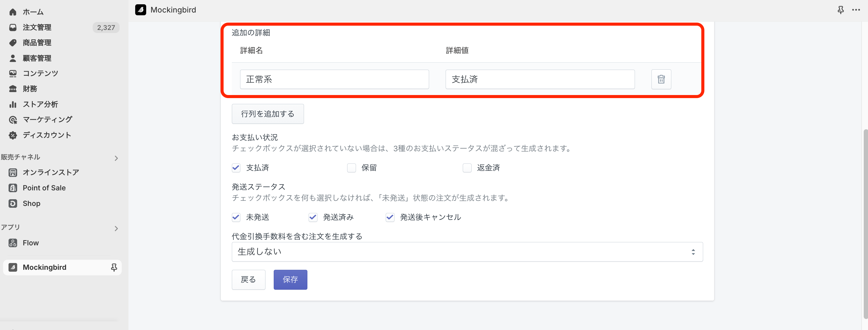Uncheck the 支払済 payment checkbox

point(236,168)
